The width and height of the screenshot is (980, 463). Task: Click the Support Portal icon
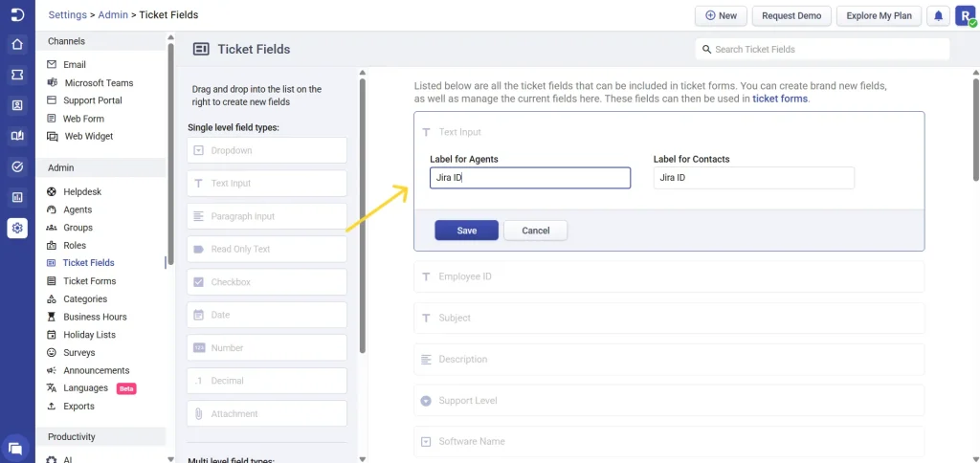[52, 100]
